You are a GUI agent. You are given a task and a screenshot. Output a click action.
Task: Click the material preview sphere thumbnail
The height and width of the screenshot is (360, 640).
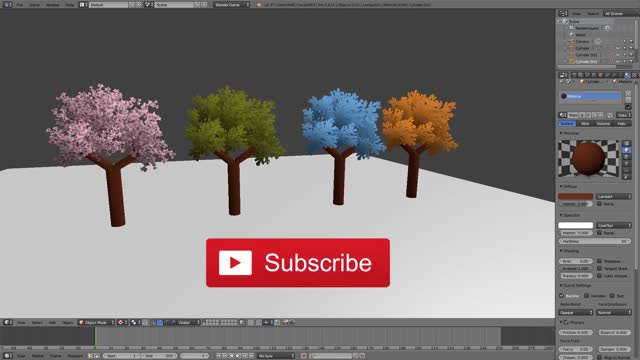click(588, 158)
